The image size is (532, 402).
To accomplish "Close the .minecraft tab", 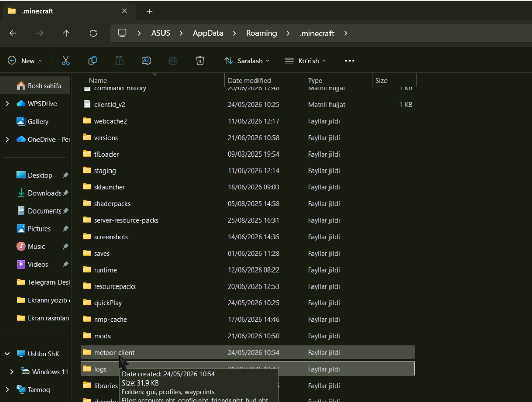I will point(124,11).
